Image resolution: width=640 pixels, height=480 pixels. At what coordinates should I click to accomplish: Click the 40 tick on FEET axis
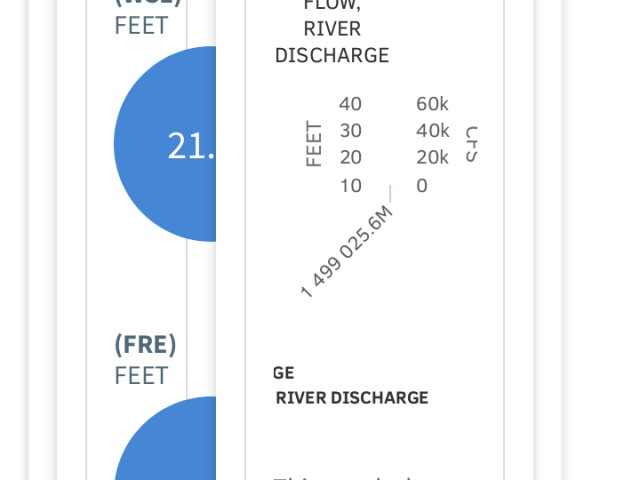pos(350,104)
